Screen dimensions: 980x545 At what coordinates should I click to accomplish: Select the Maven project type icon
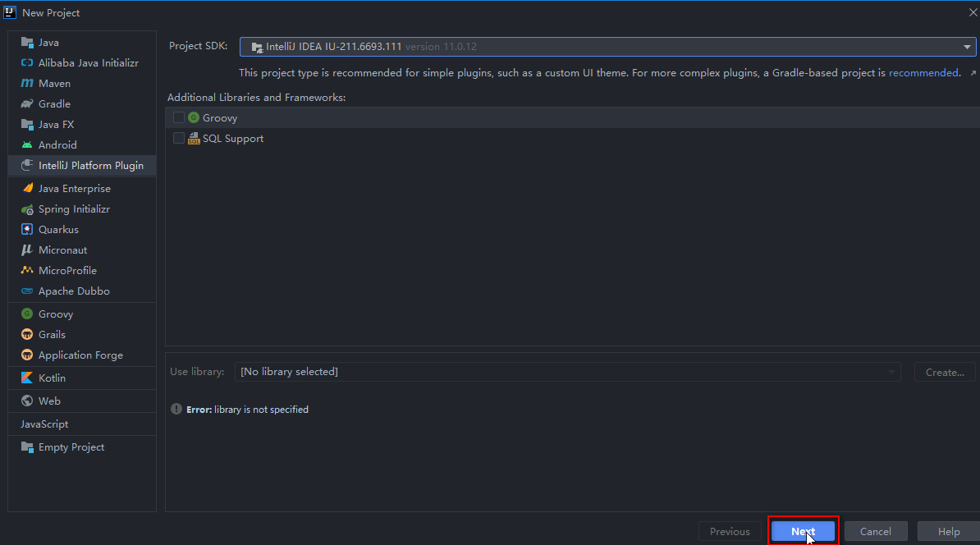pos(27,83)
